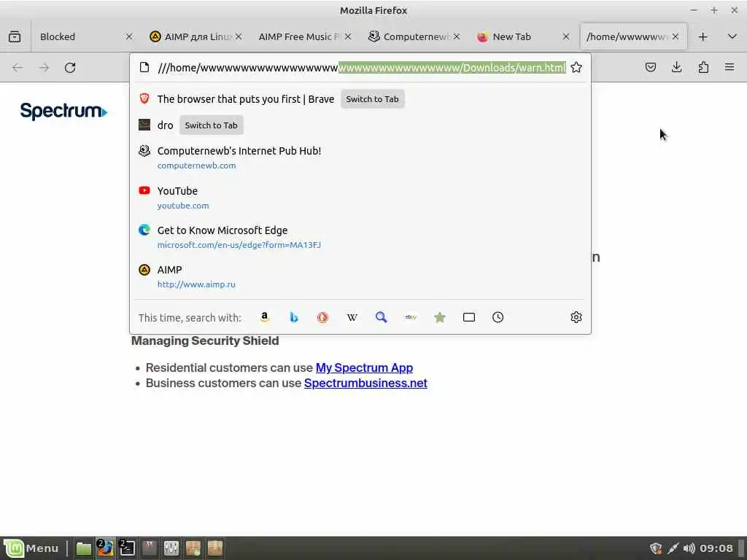Open search settings gear
The image size is (747, 560).
pyautogui.click(x=576, y=317)
